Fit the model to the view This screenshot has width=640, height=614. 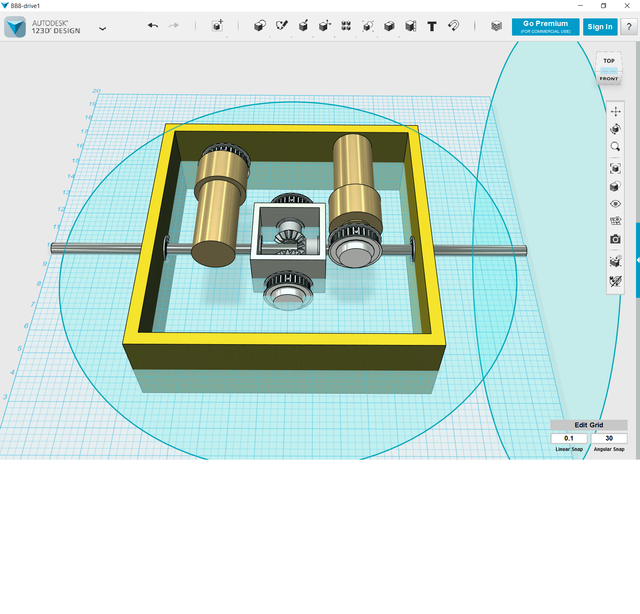pyautogui.click(x=616, y=169)
